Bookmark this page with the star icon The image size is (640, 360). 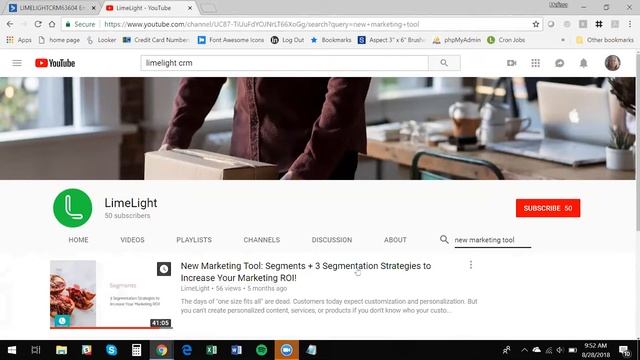point(536,24)
